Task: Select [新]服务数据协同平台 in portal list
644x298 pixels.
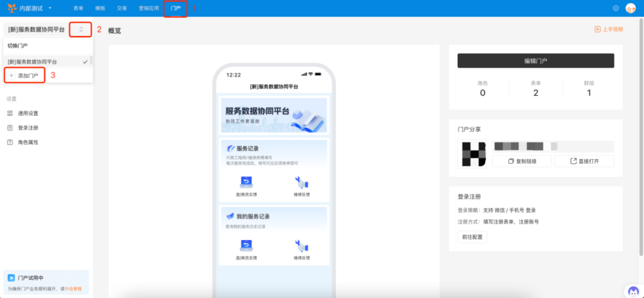Action: coord(48,62)
